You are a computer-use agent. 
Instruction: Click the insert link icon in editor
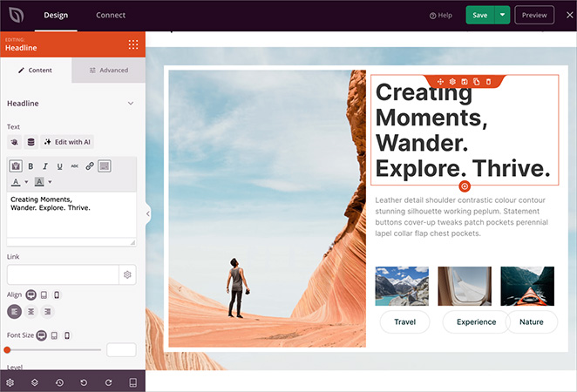coord(89,166)
